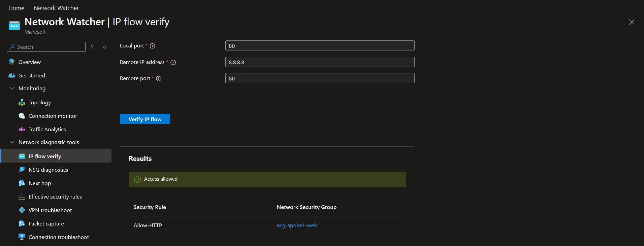This screenshot has width=644, height=246.
Task: Click the Traffic Analytics icon
Action: tap(22, 129)
